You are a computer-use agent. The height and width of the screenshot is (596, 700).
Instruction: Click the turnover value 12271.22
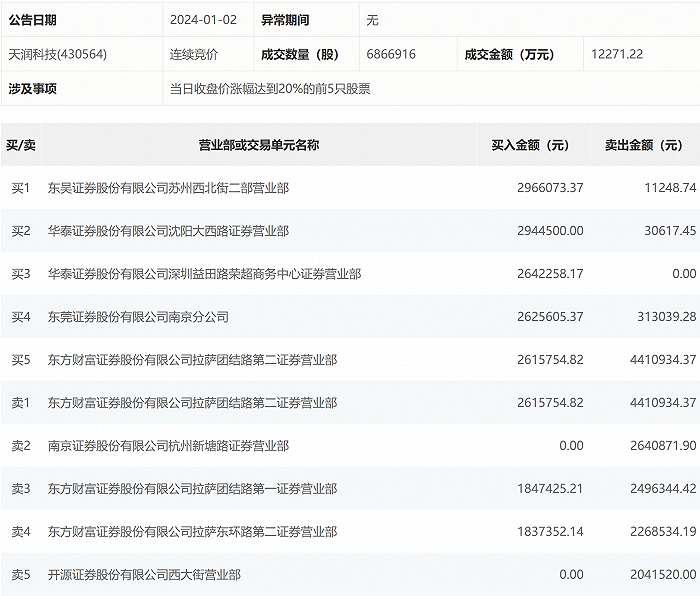(x=617, y=54)
